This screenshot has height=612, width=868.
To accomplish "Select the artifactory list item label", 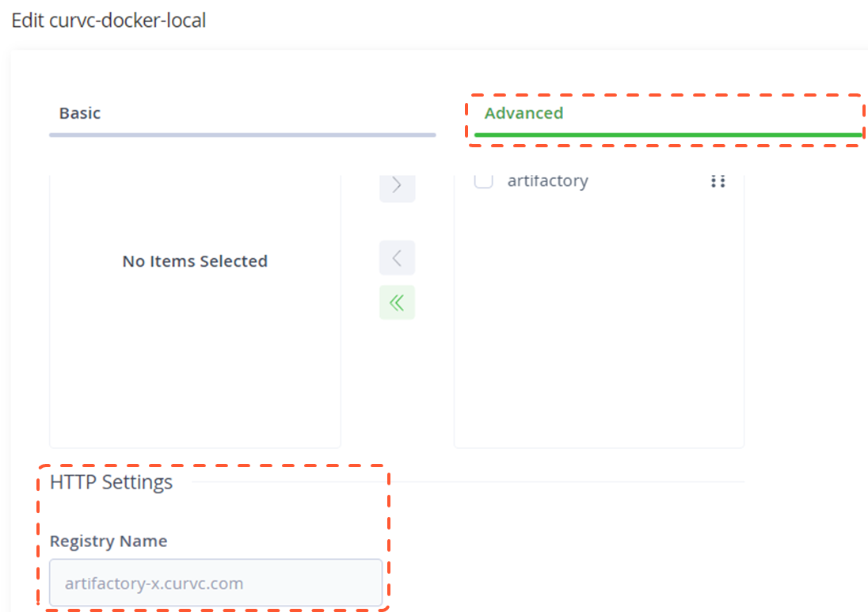I will [x=547, y=181].
